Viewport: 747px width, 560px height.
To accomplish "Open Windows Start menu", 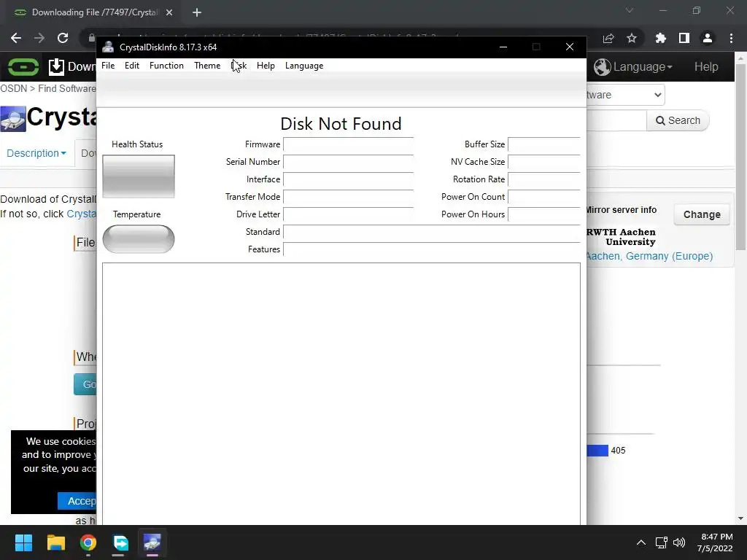I will point(23,542).
